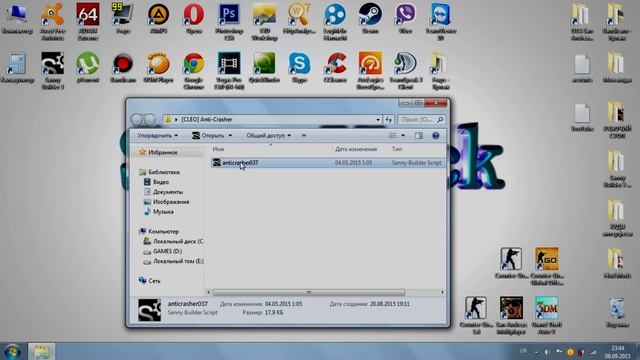Launch Counter-Strike Global Offensive shortcut
This screenshot has width=640, height=360.
click(x=547, y=266)
